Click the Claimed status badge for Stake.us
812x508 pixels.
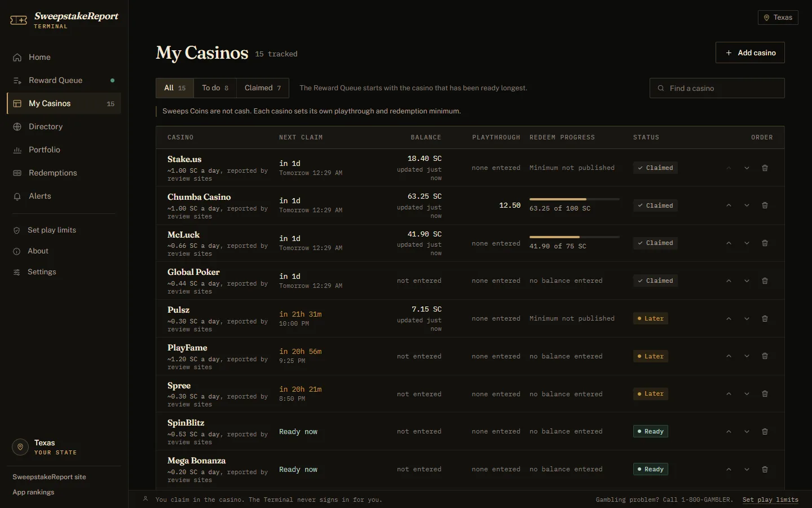click(x=655, y=168)
